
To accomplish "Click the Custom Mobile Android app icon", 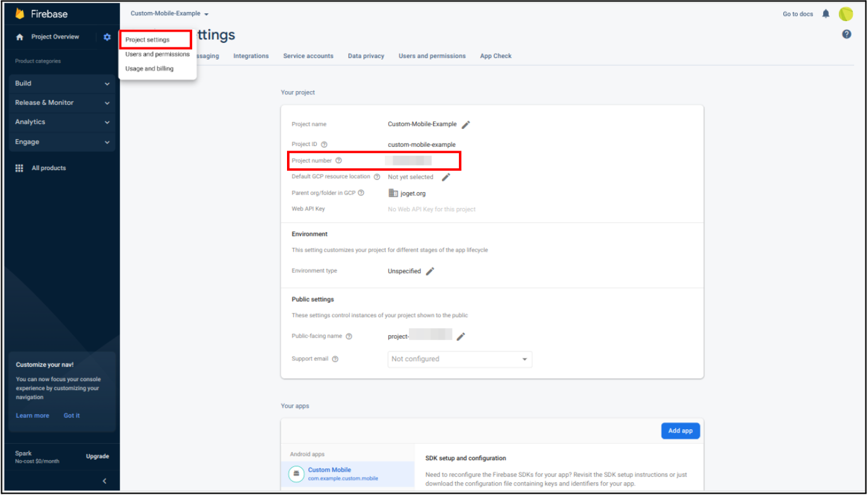I will [x=296, y=474].
